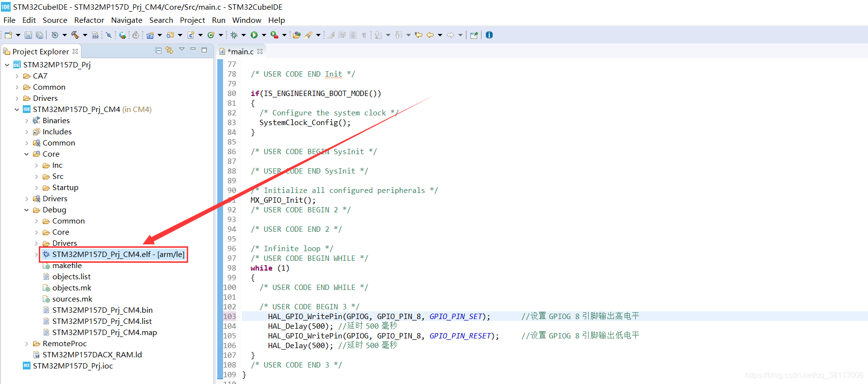The width and height of the screenshot is (868, 384).
Task: Toggle Link with Editor in Project Explorer
Action: click(x=169, y=50)
